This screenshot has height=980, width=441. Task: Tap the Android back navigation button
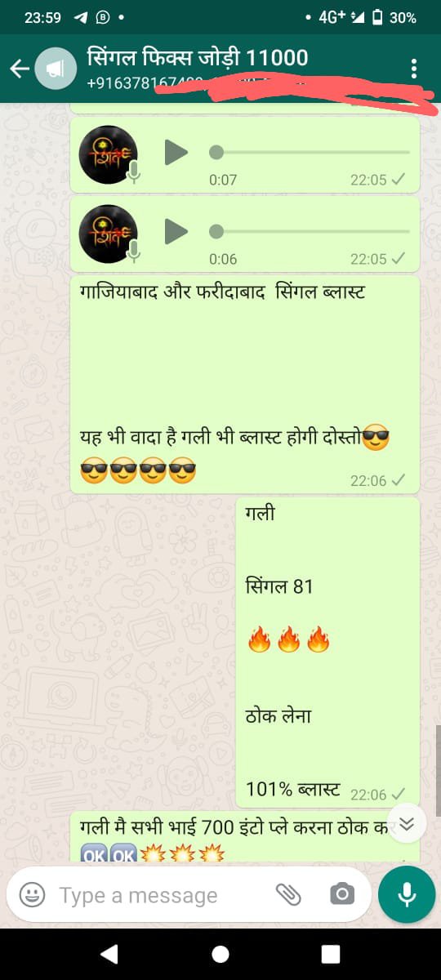pos(109,954)
